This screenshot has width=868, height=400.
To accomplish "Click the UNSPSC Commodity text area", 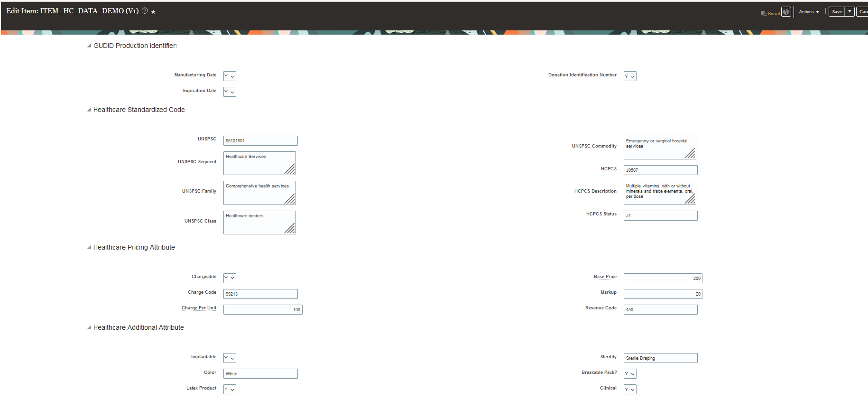I will point(660,148).
